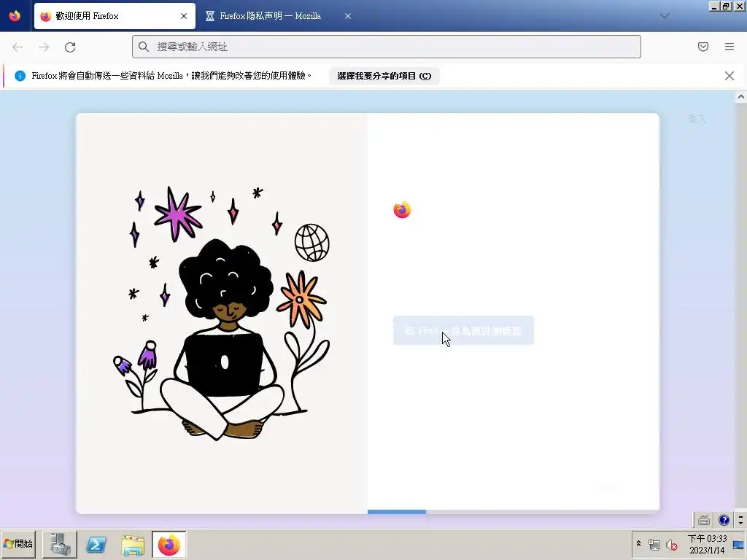This screenshot has width=747, height=560.
Task: Dismiss the Mozilla data notification bar
Action: coord(729,76)
